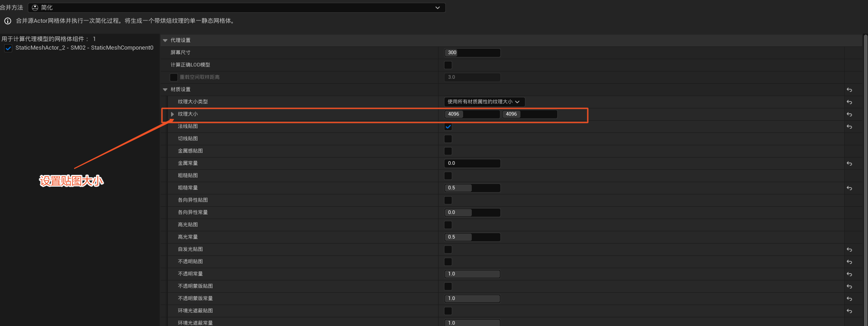Click 不透明常量 slider field
Screen dimensions: 868x326
(472, 274)
